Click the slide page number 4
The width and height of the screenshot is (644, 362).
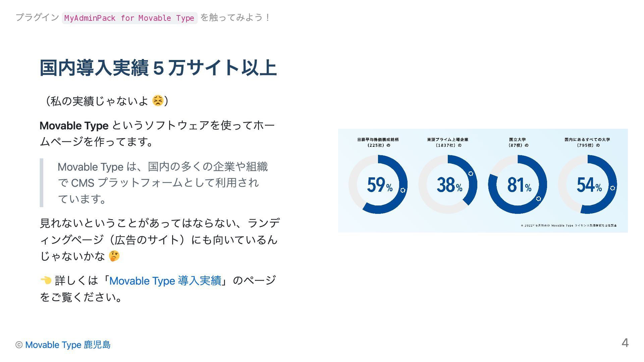click(x=625, y=343)
